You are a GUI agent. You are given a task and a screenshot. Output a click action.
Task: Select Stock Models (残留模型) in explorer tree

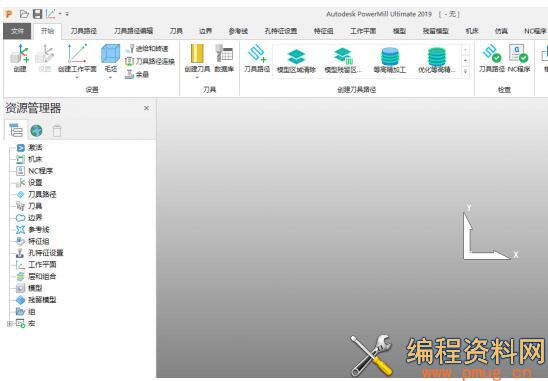pyautogui.click(x=42, y=300)
